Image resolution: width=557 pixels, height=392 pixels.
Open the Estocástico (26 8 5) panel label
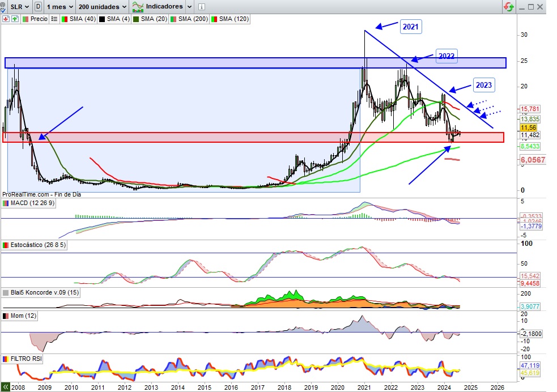pyautogui.click(x=35, y=245)
